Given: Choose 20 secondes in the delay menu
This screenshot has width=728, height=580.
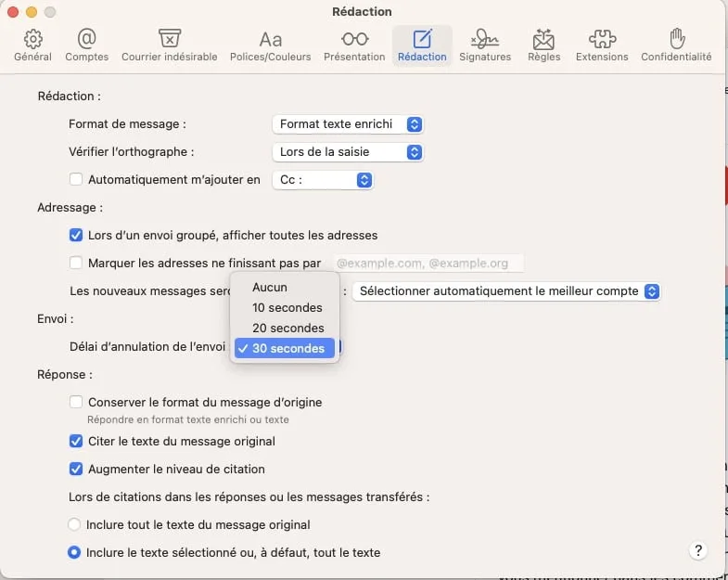Looking at the screenshot, I should (284, 329).
